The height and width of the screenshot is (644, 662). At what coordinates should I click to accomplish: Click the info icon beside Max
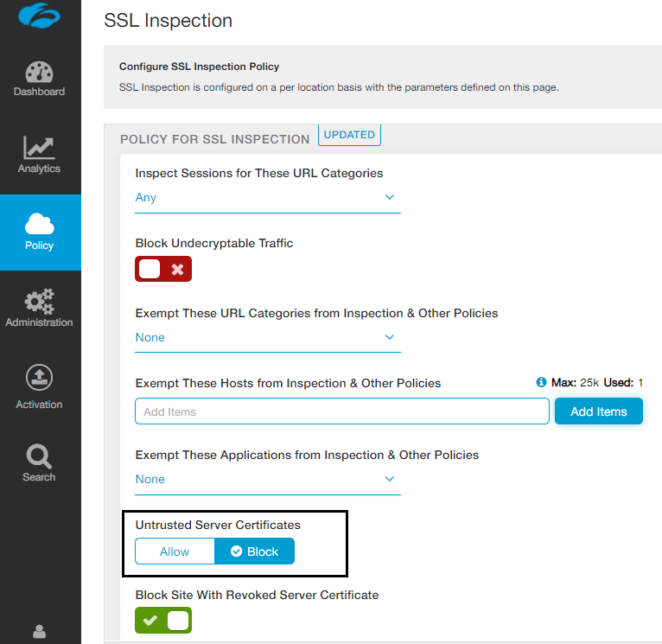tap(541, 382)
